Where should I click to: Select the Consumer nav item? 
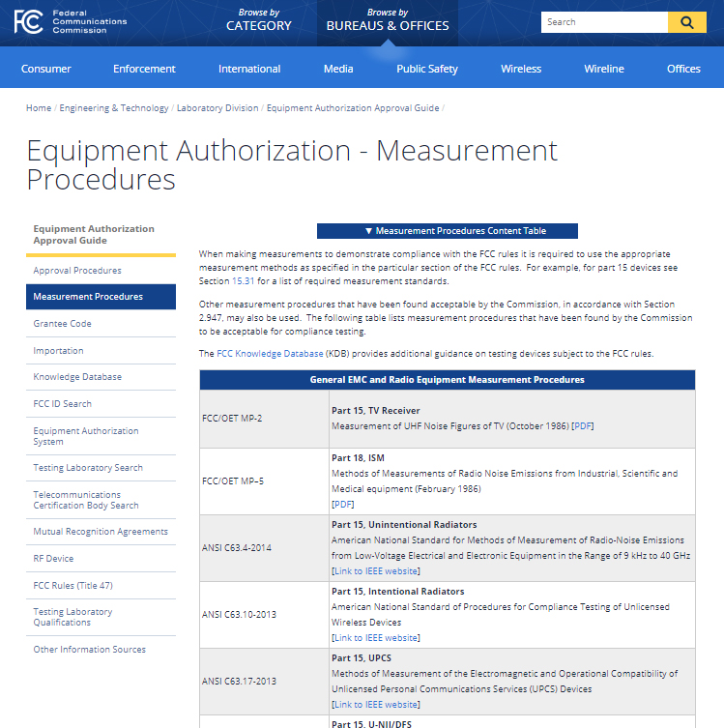(x=46, y=69)
